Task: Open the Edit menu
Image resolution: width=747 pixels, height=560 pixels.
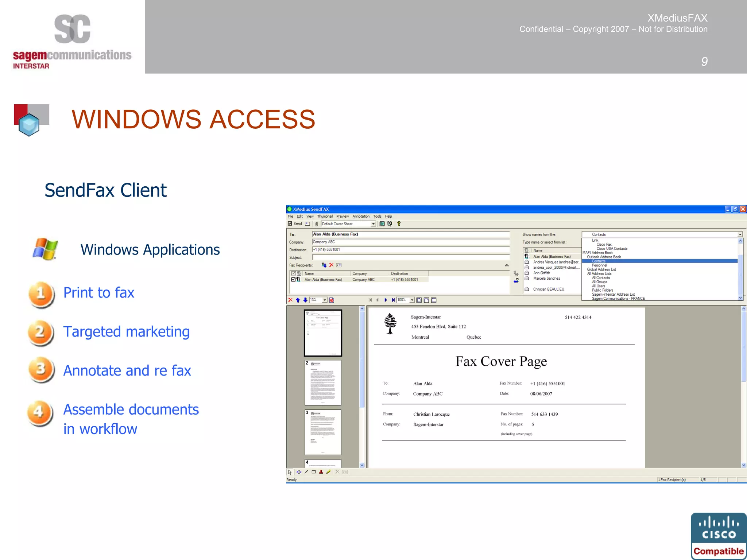Action: (299, 216)
